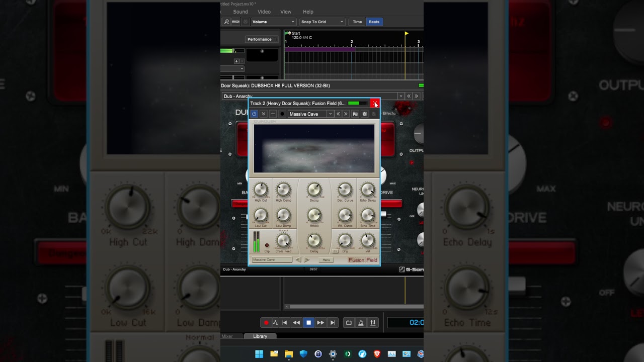
Task: Click the yellow flag playhead marker
Action: 407,34
